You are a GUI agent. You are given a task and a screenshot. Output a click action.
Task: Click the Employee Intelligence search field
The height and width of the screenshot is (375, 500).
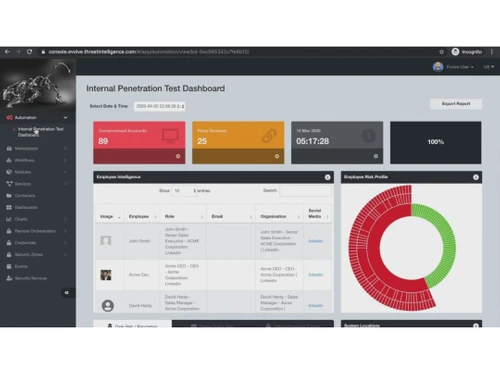coord(305,191)
